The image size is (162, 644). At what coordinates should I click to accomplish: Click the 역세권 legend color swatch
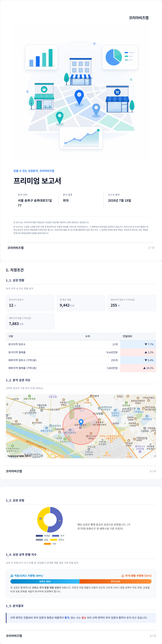(39, 536)
